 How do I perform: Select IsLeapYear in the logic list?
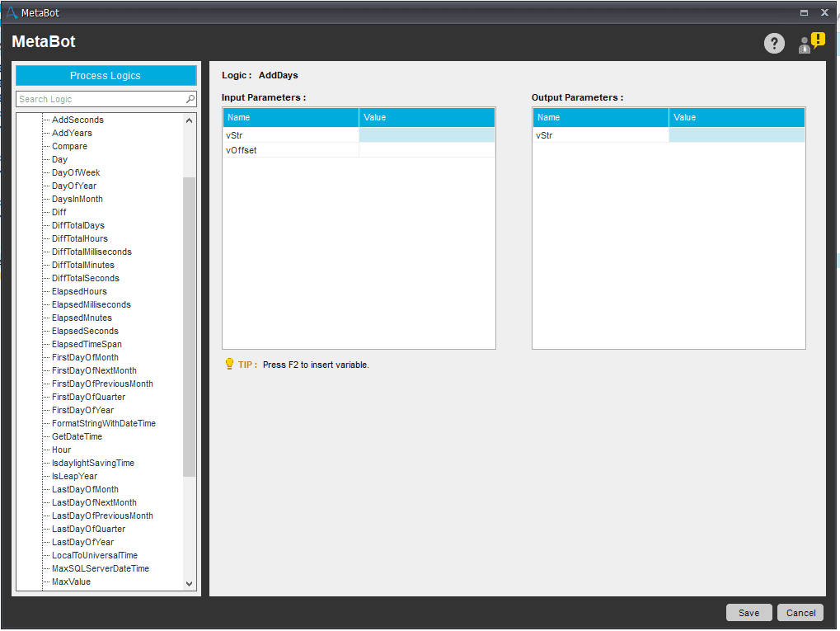pyautogui.click(x=74, y=476)
